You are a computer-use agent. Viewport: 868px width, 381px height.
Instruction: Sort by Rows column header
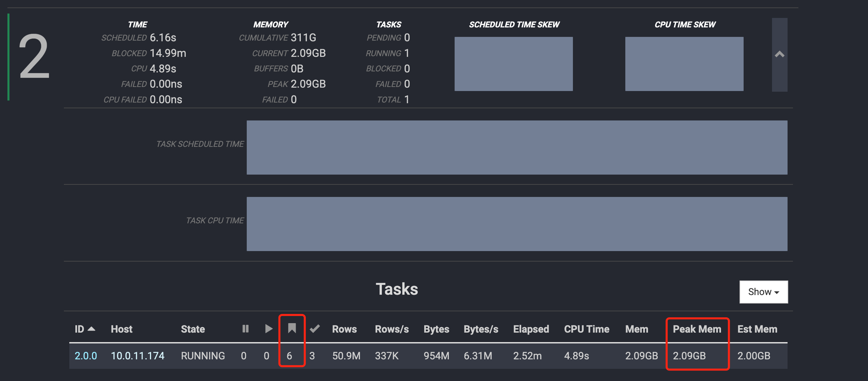(x=344, y=329)
